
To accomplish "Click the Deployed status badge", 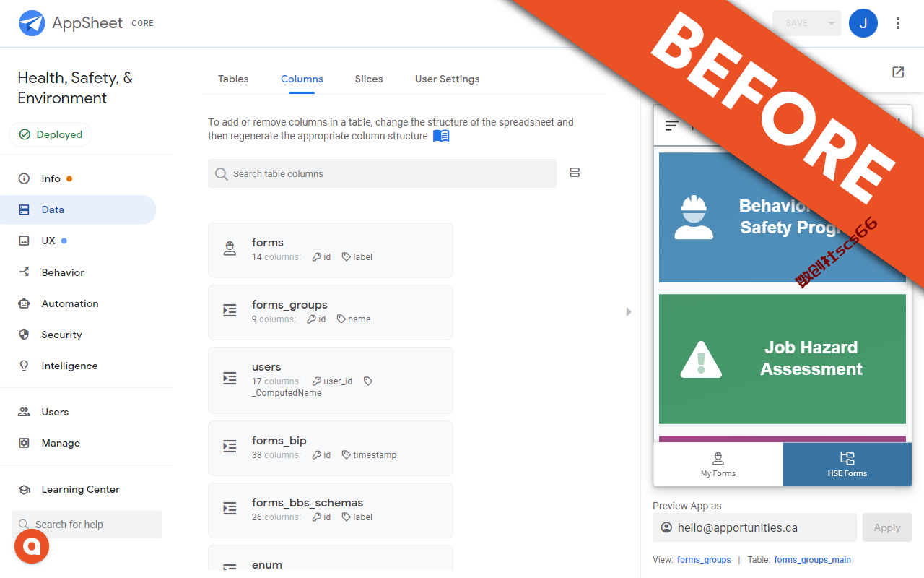I will pos(51,134).
